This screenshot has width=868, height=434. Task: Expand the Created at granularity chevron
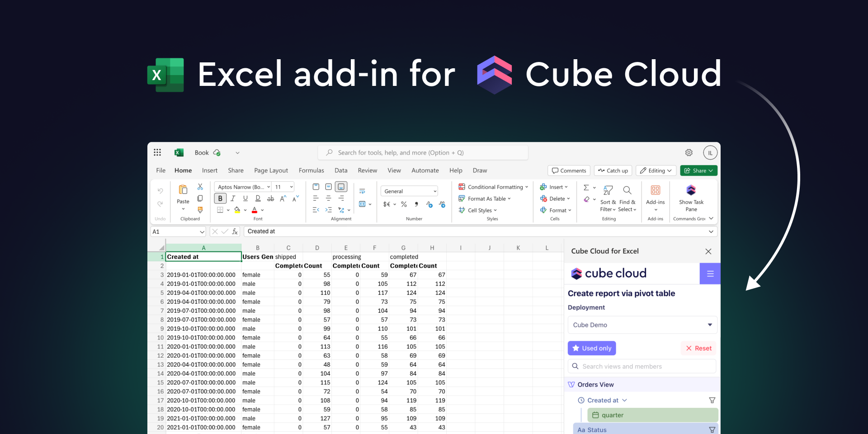625,400
